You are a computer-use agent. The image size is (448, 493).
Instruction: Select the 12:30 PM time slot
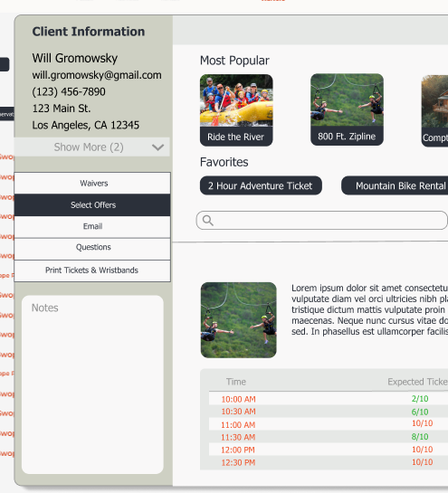point(238,463)
